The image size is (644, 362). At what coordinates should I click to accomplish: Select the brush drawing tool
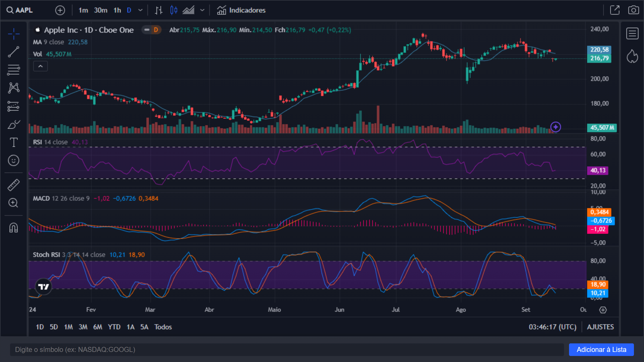[14, 124]
